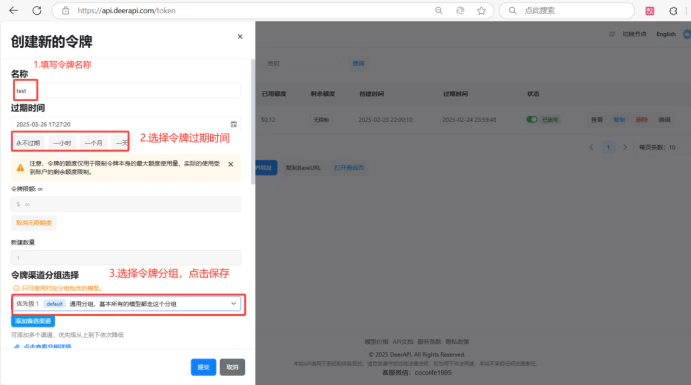The width and height of the screenshot is (691, 385).
Task: Click the dropdown chevron of group selector
Action: [234, 304]
